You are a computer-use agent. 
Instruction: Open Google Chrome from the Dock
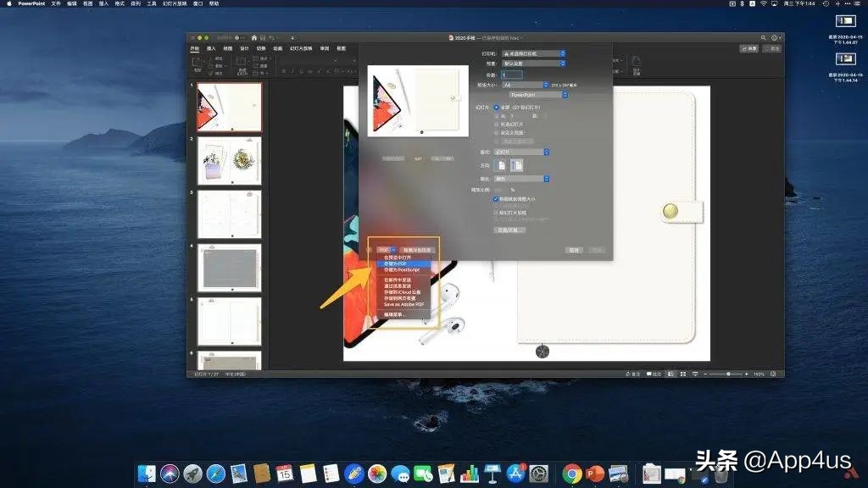pyautogui.click(x=572, y=474)
